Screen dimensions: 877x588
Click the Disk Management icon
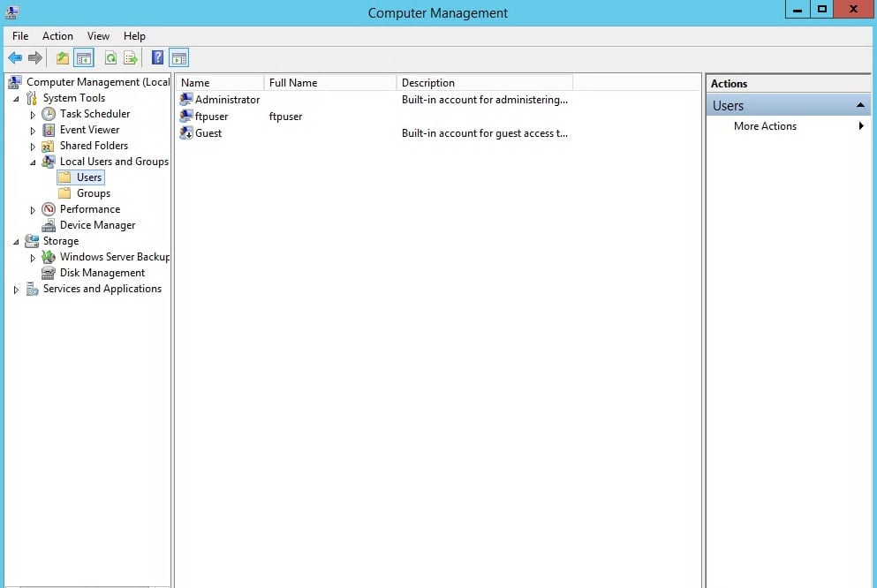click(x=49, y=273)
